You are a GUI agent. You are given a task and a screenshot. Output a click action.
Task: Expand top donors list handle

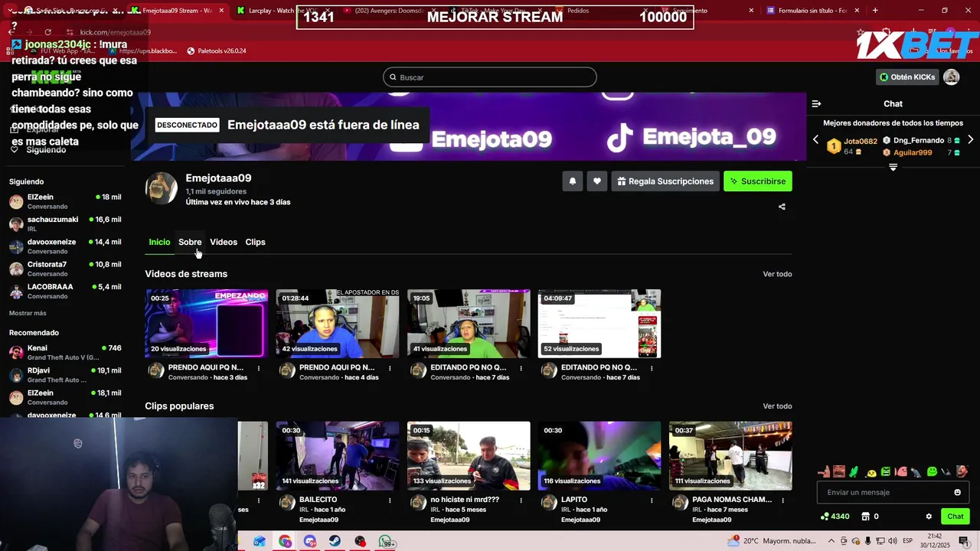point(893,167)
